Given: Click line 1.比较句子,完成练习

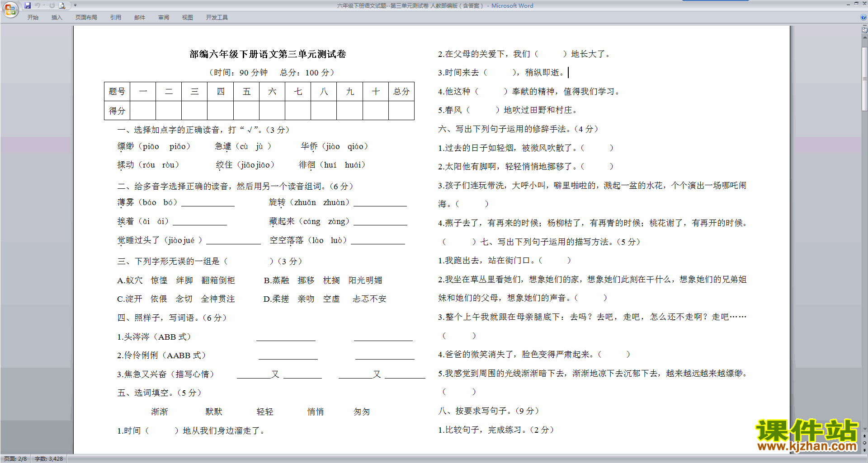Looking at the screenshot, I should (x=496, y=430).
